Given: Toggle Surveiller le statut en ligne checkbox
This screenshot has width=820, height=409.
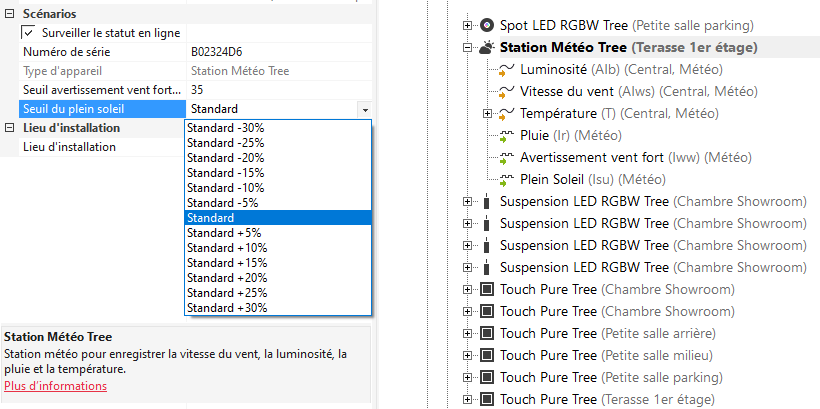Looking at the screenshot, I should 28,33.
